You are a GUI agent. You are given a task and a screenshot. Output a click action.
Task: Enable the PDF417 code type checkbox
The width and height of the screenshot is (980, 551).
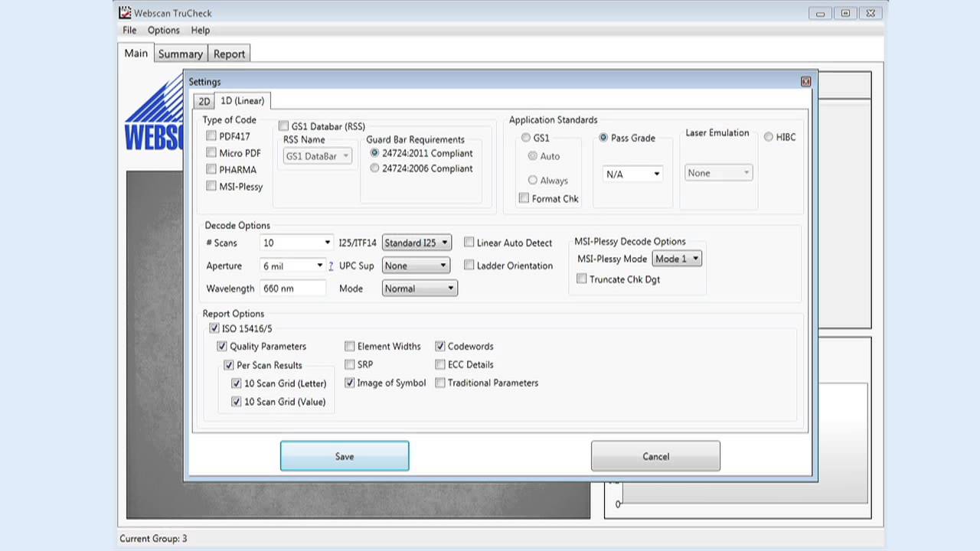(x=211, y=136)
